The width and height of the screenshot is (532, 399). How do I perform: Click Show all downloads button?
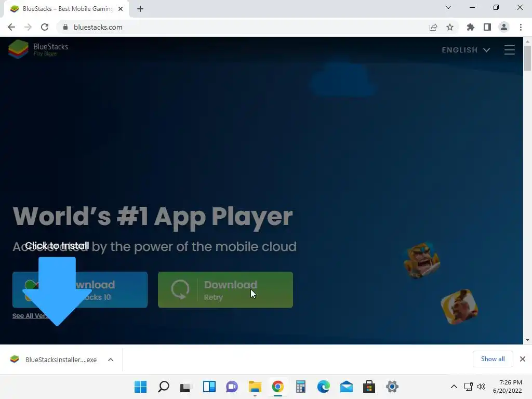point(493,359)
